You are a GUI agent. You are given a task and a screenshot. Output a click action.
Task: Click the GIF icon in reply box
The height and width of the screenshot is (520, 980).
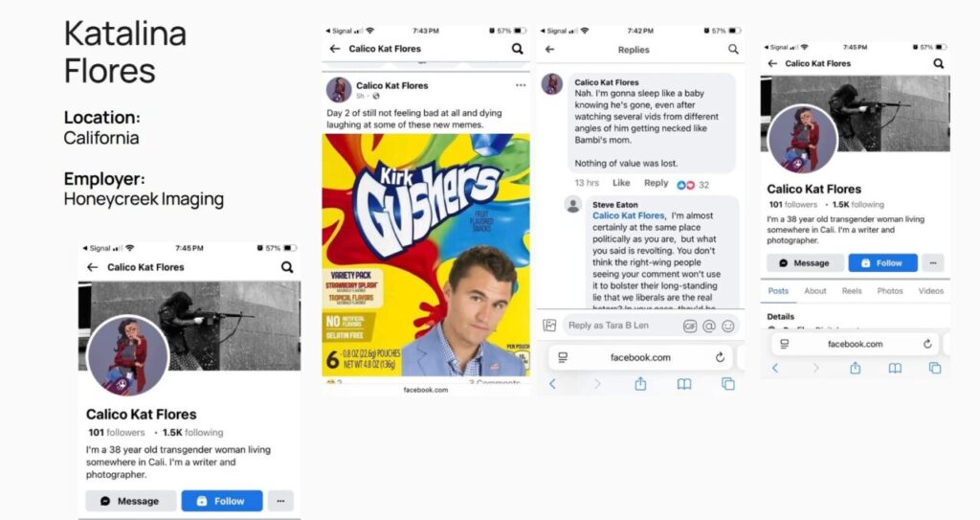(x=690, y=326)
